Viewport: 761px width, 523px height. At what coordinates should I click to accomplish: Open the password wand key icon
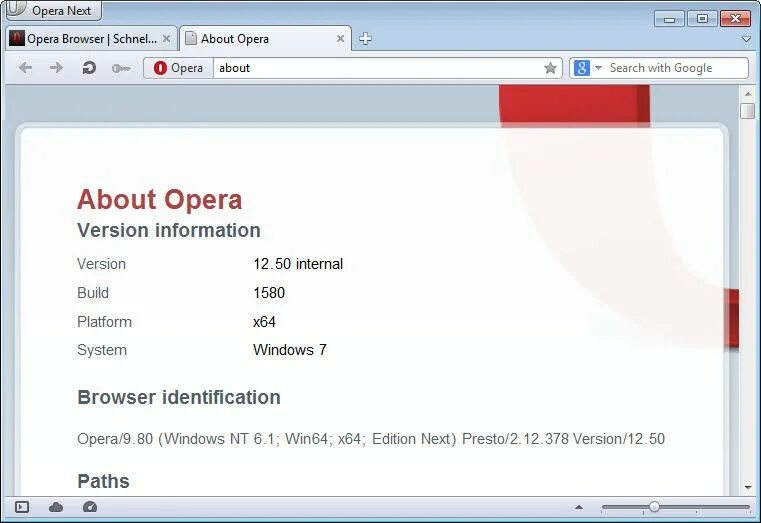click(x=121, y=68)
